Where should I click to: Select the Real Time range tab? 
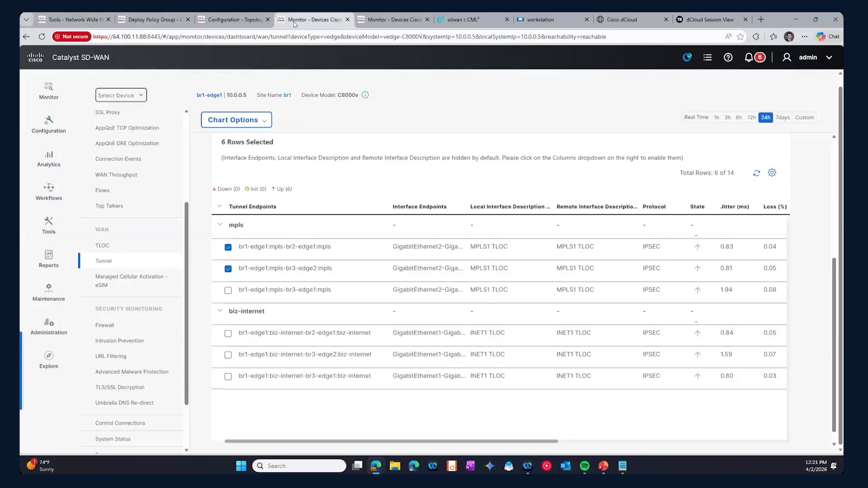pos(696,117)
